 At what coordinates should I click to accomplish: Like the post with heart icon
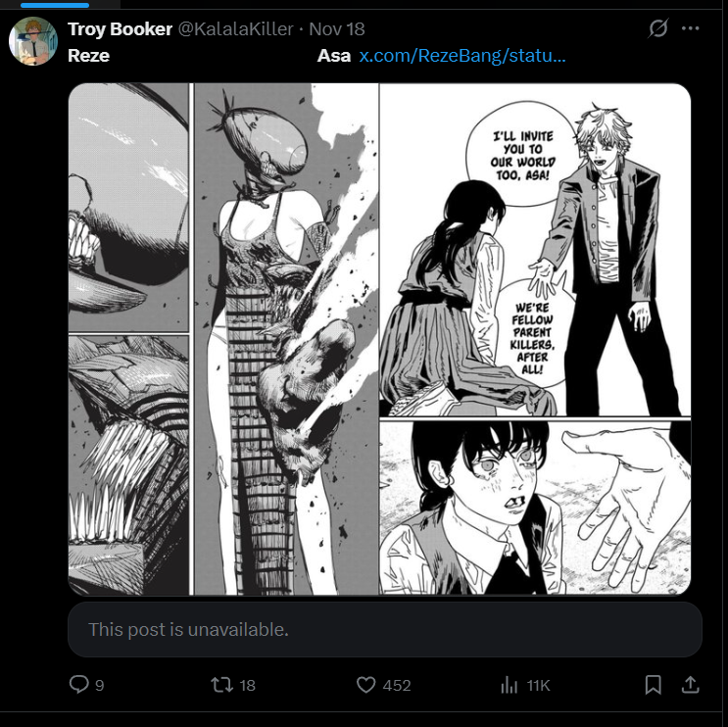[x=365, y=685]
